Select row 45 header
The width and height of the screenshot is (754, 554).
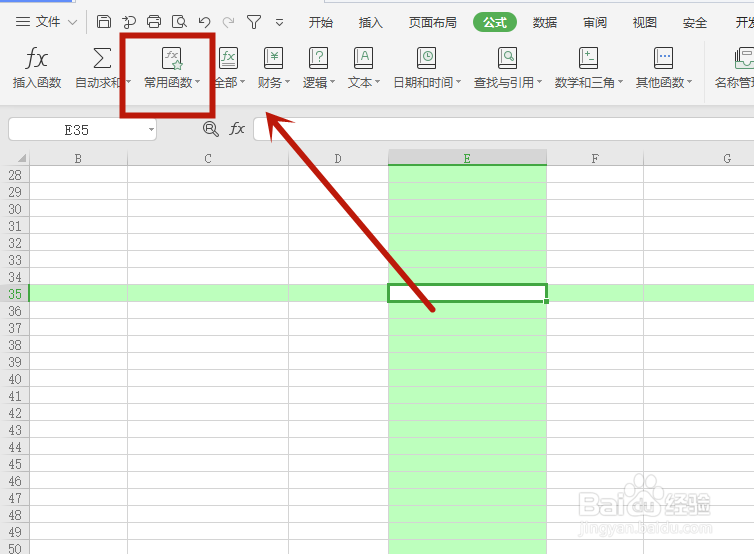[15, 464]
